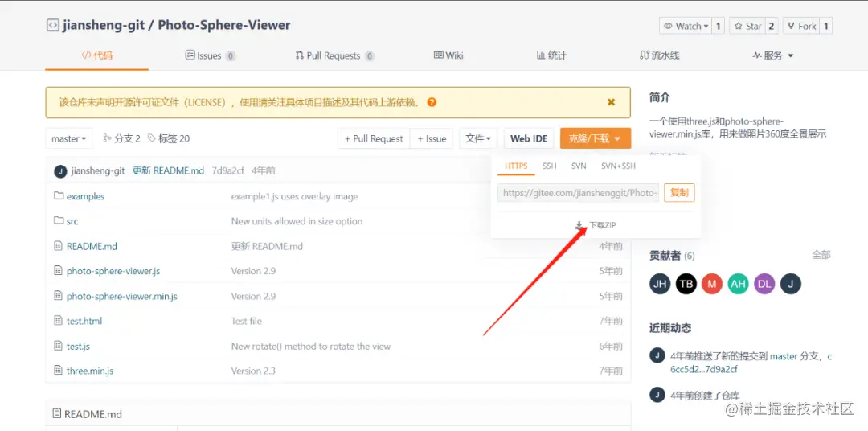868x431 pixels.
Task: Click the README.md file icon in file list
Action: pos(58,245)
